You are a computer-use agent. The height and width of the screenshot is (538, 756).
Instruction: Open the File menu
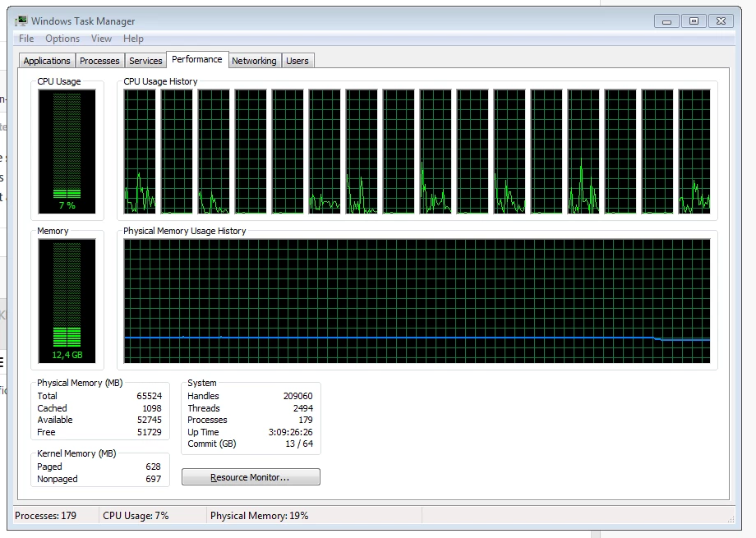point(26,39)
